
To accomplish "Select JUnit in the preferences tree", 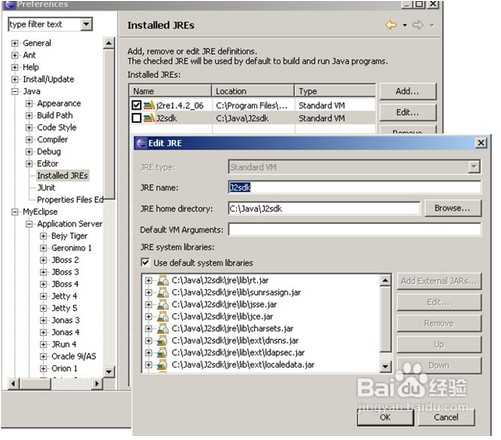I will click(x=46, y=188).
